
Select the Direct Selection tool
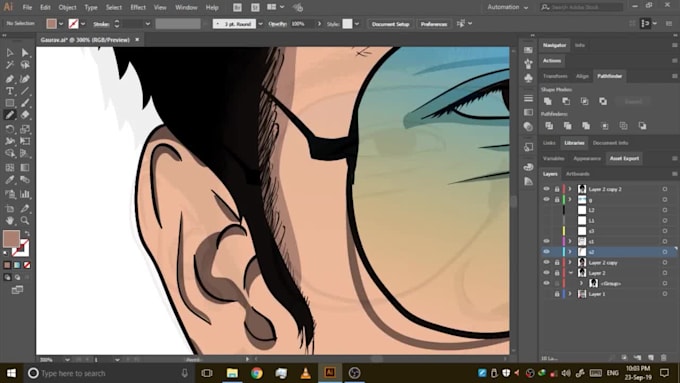[25, 52]
